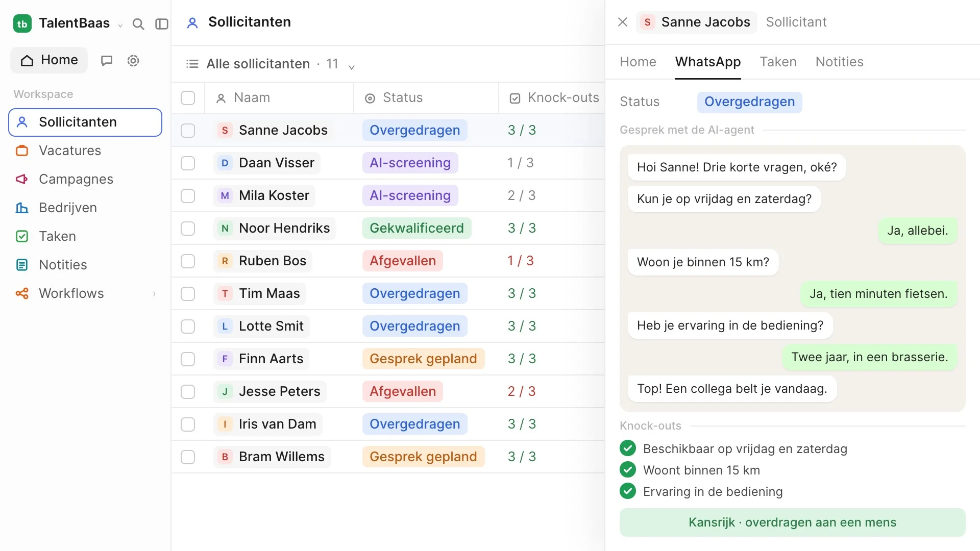Click the Knock-outs column header
This screenshot has width=980, height=551.
coord(552,98)
